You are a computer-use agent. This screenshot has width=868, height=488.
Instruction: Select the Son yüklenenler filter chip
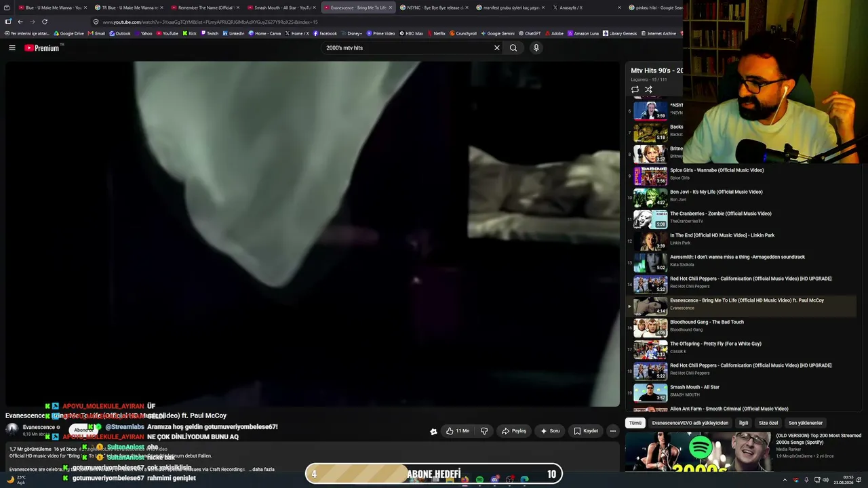point(806,423)
